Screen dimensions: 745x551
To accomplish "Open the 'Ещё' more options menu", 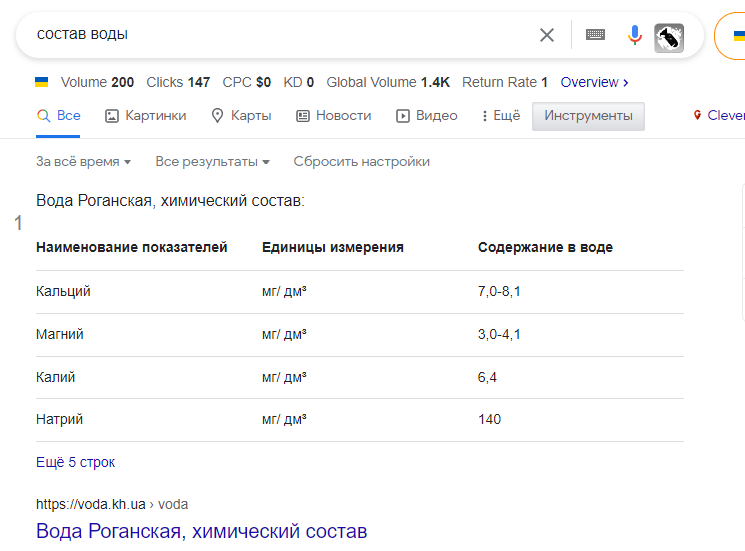I will pyautogui.click(x=501, y=116).
